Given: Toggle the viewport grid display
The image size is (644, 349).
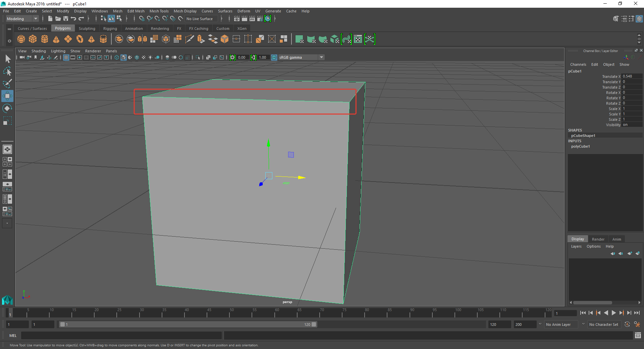Looking at the screenshot, I should point(66,57).
